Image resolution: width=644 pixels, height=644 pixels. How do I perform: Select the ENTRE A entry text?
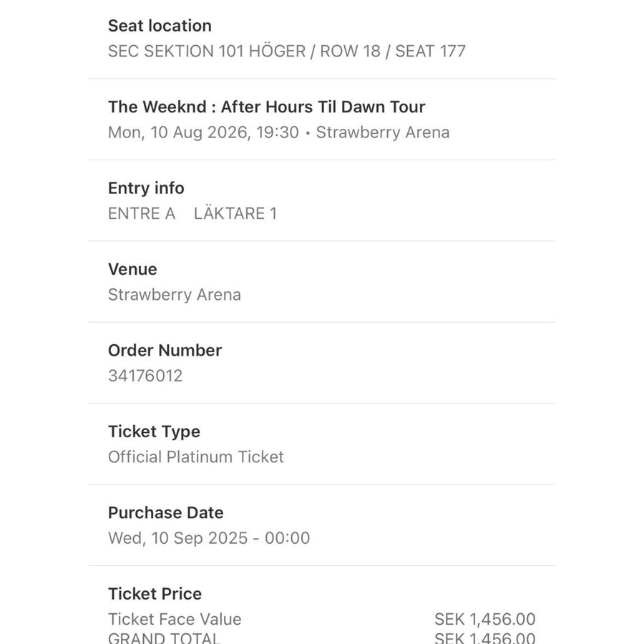pos(142,213)
